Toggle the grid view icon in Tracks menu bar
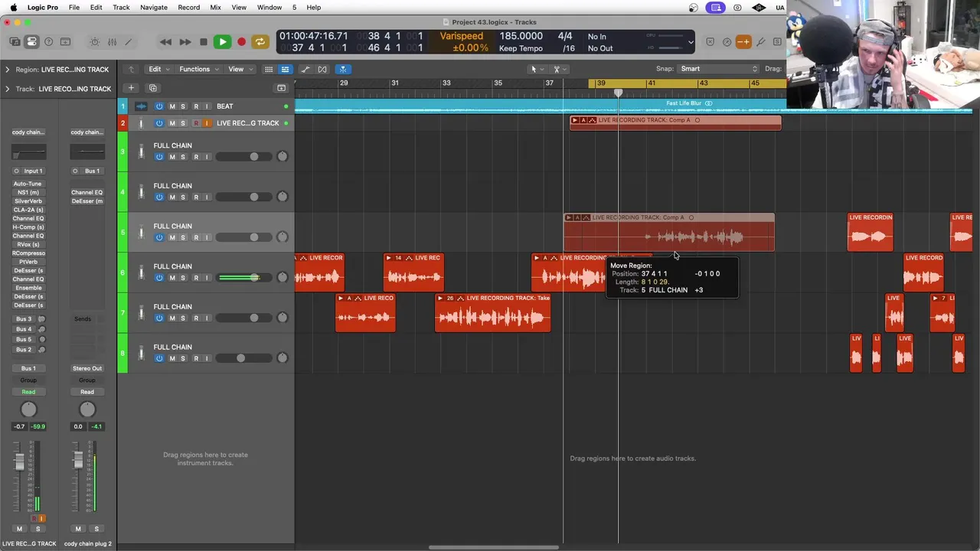980x551 pixels. pos(269,69)
